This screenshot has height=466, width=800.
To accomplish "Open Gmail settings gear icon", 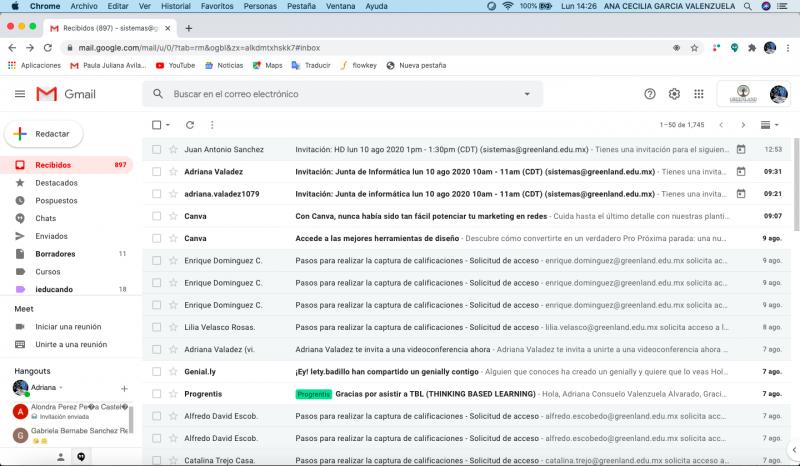I will click(x=674, y=94).
